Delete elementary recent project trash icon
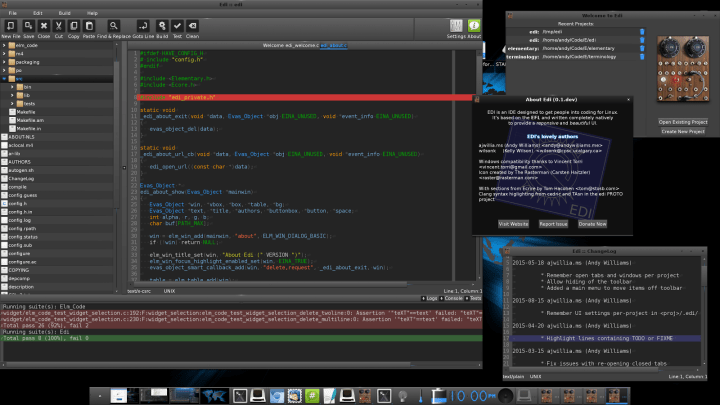Viewport: 720px width, 405px height. pos(642,48)
